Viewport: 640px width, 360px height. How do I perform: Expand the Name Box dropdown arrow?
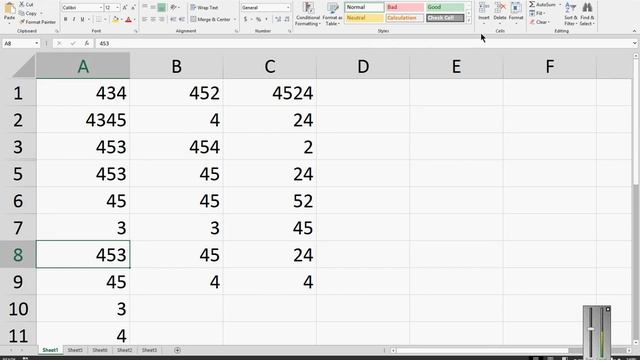tap(36, 43)
